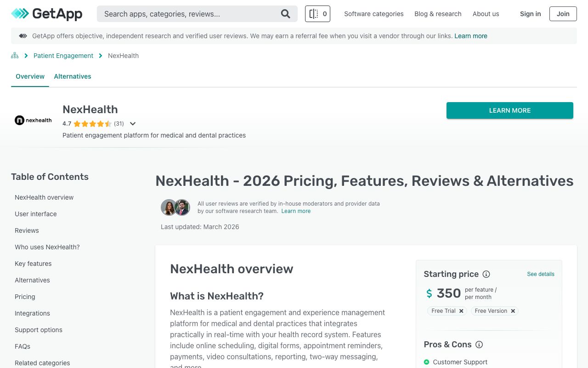Click Last updated: March 2026 text
This screenshot has width=588, height=368.
coord(200,227)
